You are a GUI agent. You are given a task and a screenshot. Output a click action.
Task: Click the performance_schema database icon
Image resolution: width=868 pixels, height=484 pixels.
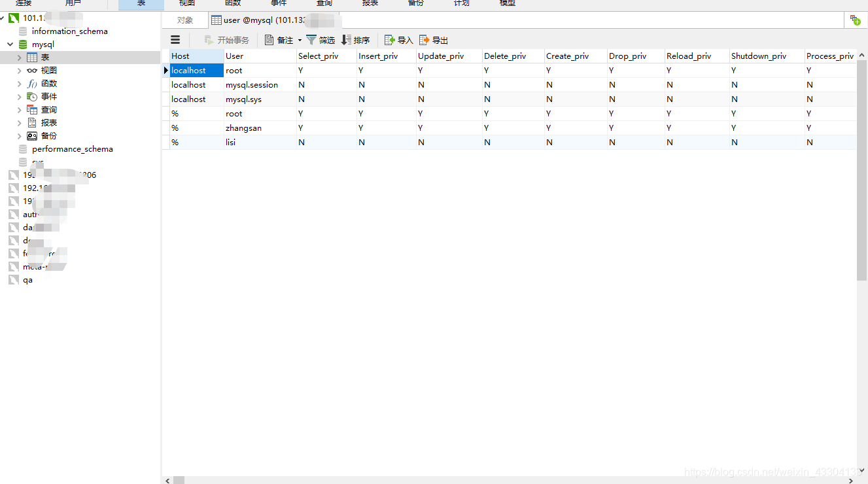click(x=24, y=149)
